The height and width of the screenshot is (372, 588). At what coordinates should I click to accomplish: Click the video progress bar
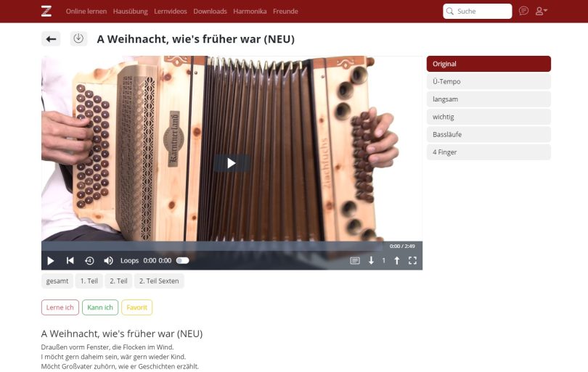tap(213, 246)
